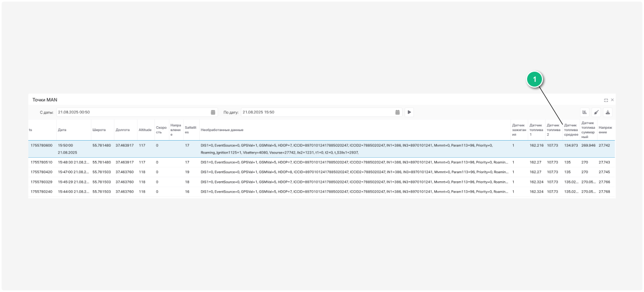Image resolution: width=644 pixels, height=292 pixels.
Task: Click the 'Altitude' column header
Action: click(x=145, y=130)
